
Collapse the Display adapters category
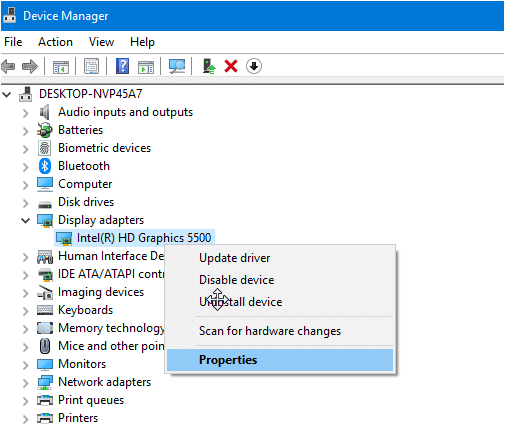point(25,220)
